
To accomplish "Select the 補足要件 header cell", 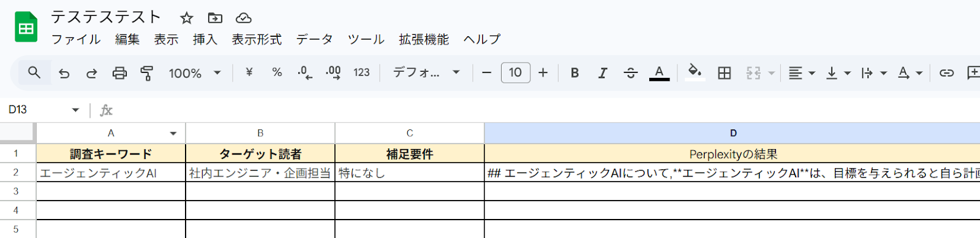I will click(410, 153).
